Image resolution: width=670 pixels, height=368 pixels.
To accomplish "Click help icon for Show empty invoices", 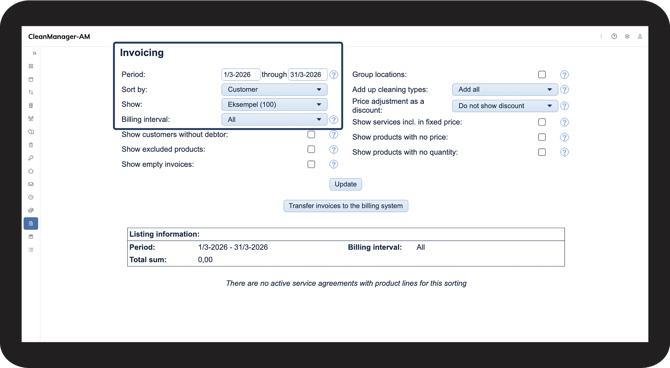I will tap(334, 165).
